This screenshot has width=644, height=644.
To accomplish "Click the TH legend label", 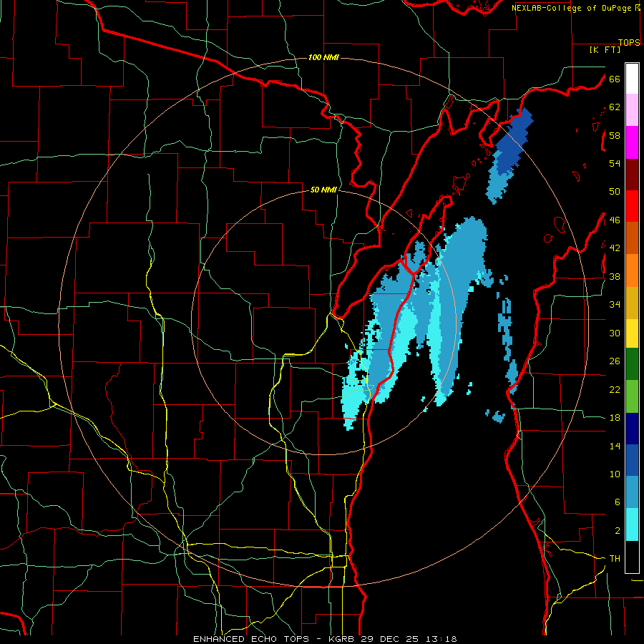I will 615,559.
